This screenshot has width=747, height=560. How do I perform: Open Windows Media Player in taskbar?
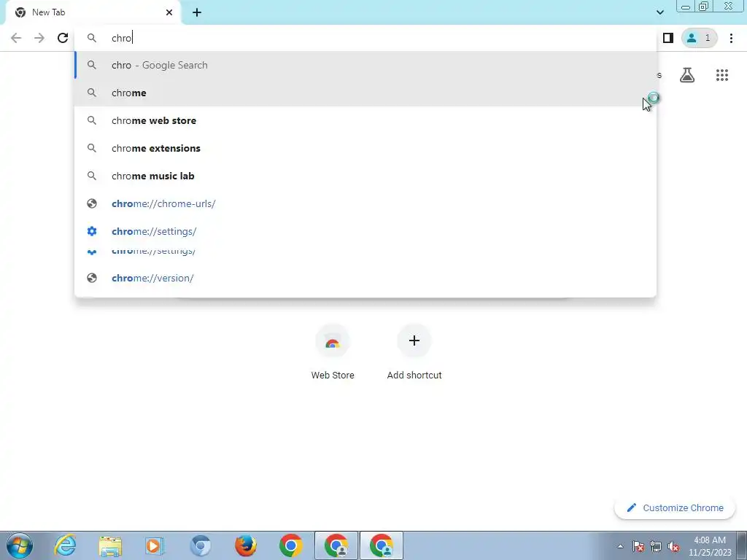point(155,545)
